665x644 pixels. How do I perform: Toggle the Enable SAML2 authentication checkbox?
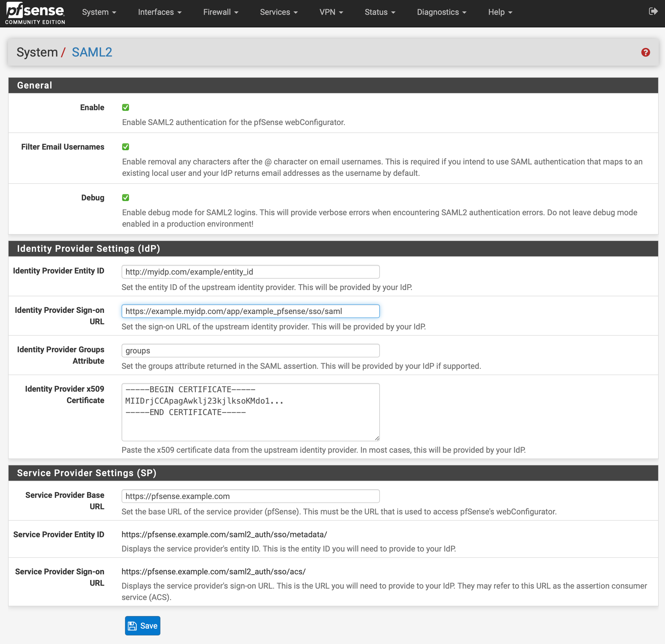(126, 108)
